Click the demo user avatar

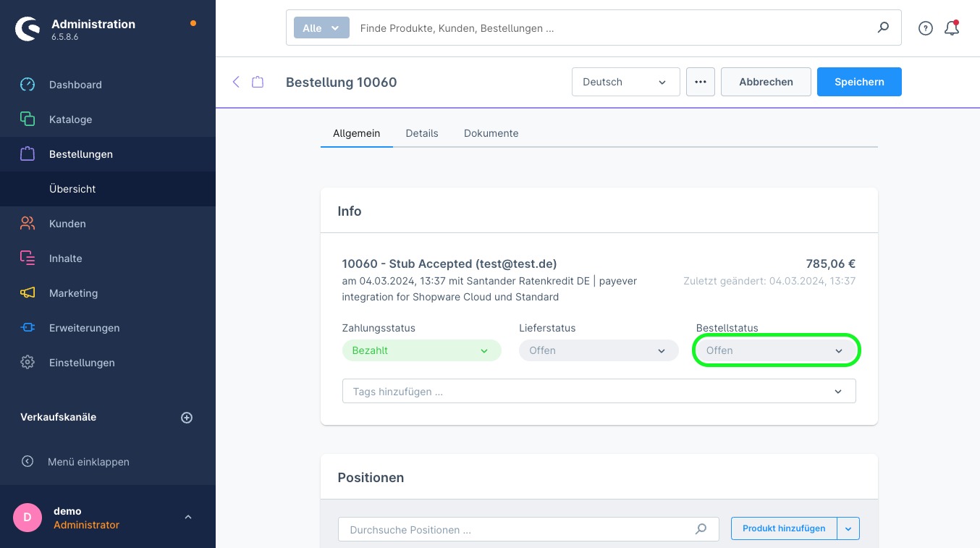point(28,518)
